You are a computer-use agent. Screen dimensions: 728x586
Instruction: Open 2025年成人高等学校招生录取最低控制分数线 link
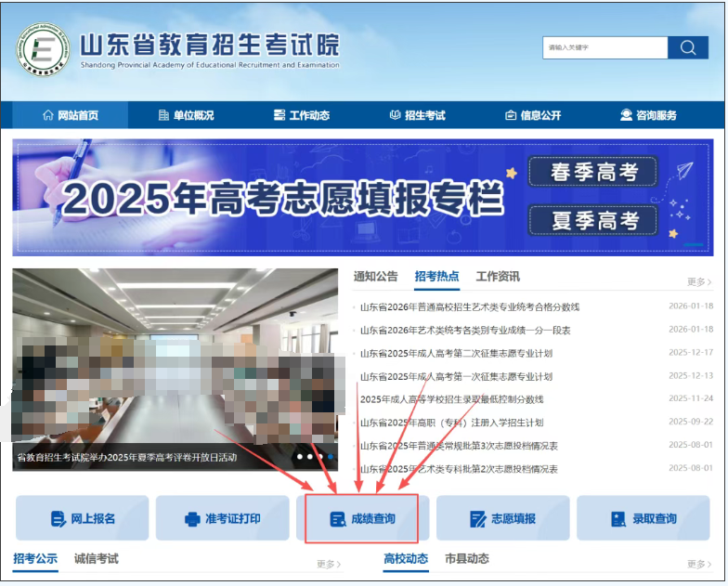pos(451,399)
